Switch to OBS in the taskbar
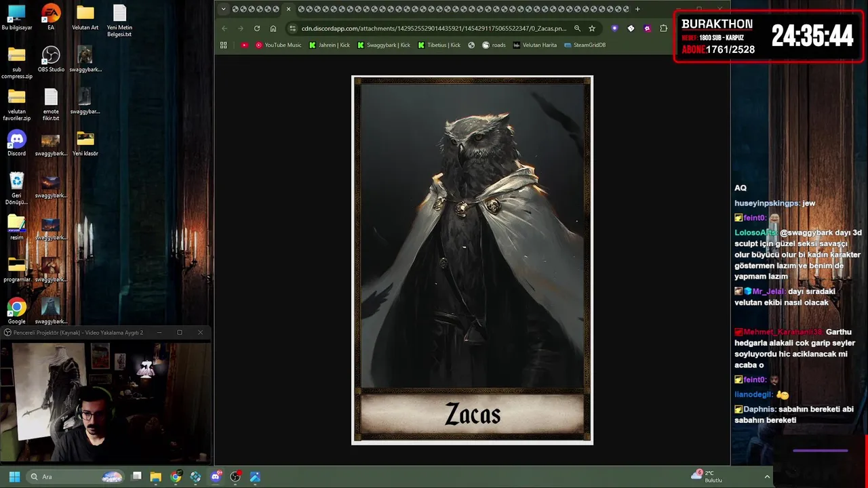This screenshot has height=488, width=868. [x=235, y=476]
